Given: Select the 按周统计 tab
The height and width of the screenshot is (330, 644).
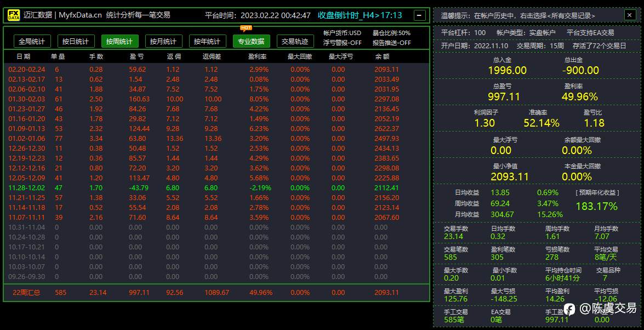Looking at the screenshot, I should 119,41.
